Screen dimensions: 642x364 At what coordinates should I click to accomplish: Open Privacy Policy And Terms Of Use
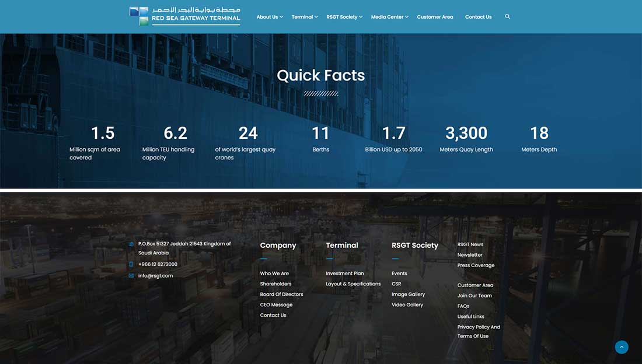[479, 331]
